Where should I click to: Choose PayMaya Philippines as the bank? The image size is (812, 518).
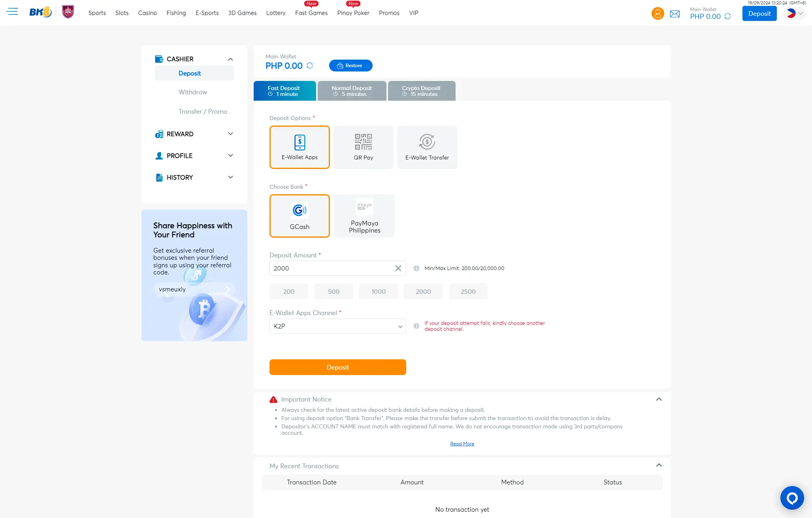tap(364, 216)
